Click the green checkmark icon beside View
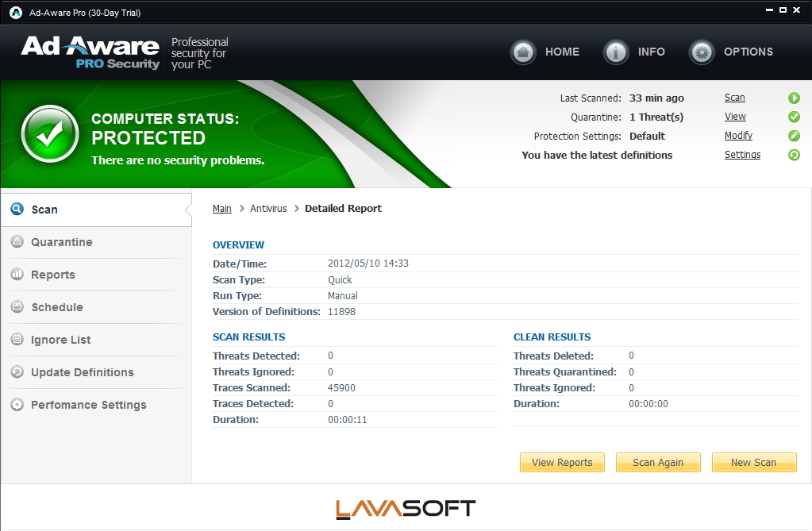The height and width of the screenshot is (531, 812). [794, 117]
